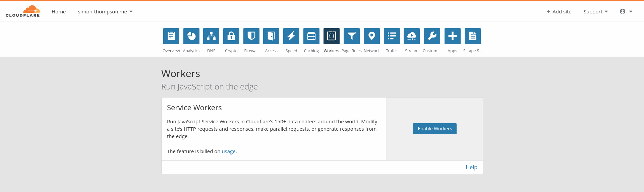
Task: Go to the Home menu item
Action: (59, 12)
